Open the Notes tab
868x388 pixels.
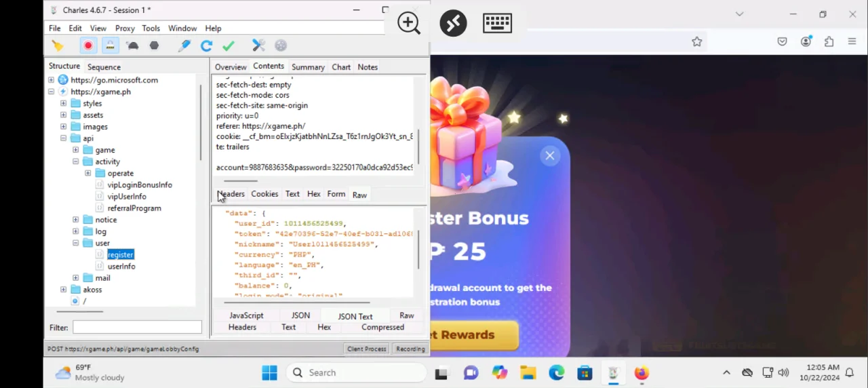tap(368, 67)
